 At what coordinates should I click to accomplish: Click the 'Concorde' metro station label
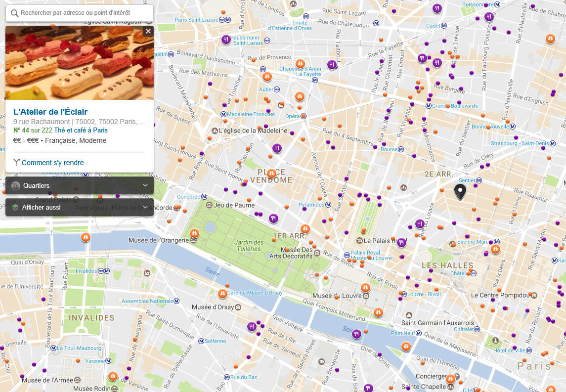tap(188, 197)
